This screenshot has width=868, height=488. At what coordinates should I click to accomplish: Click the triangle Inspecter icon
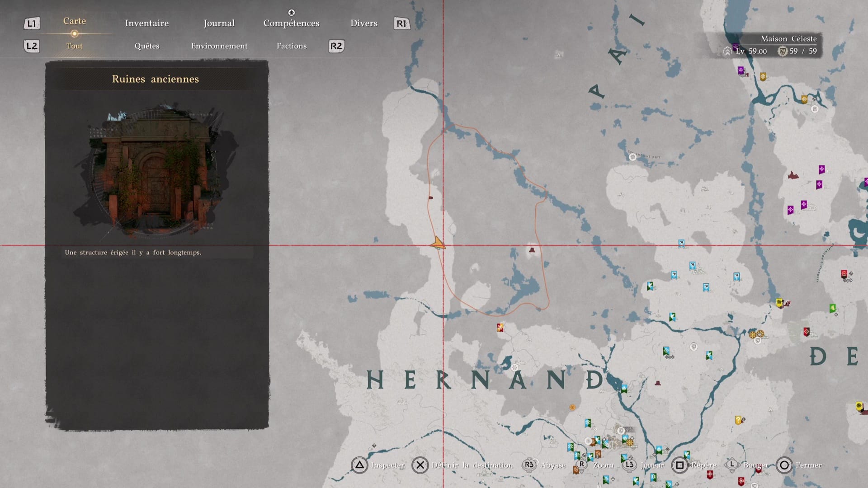pos(359,465)
